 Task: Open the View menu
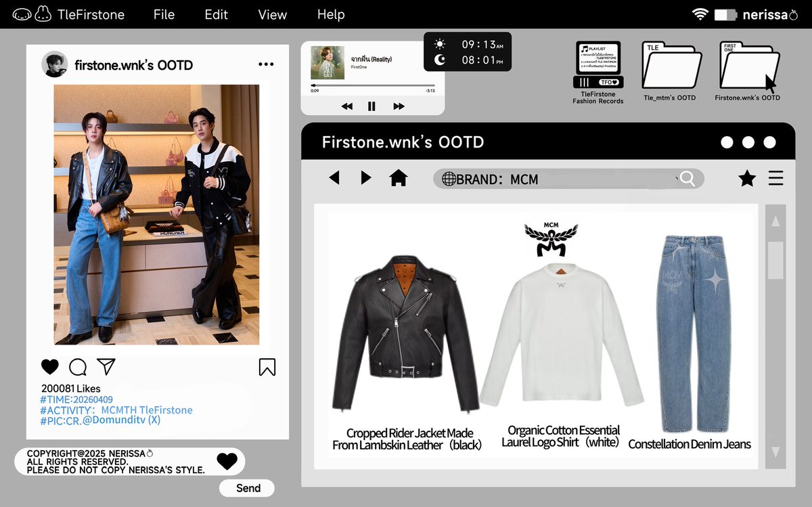(x=273, y=14)
